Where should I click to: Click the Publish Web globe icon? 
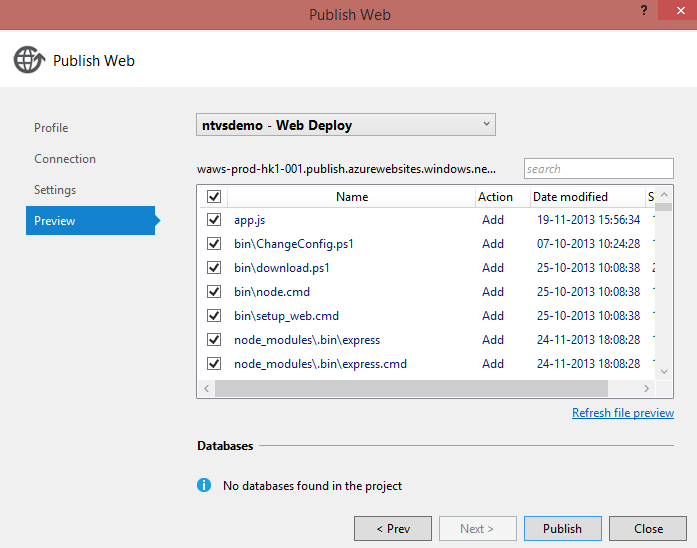pos(29,60)
